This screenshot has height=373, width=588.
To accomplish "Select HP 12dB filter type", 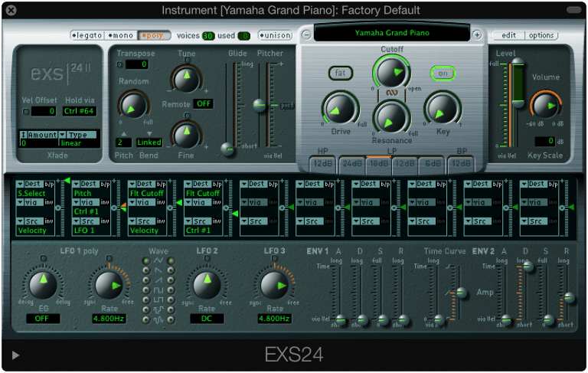I will 323,164.
